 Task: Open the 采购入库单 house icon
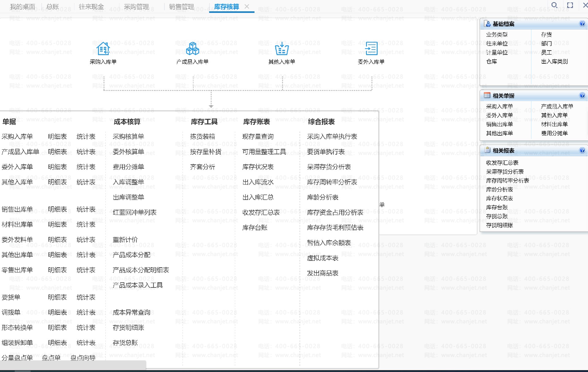[x=103, y=48]
